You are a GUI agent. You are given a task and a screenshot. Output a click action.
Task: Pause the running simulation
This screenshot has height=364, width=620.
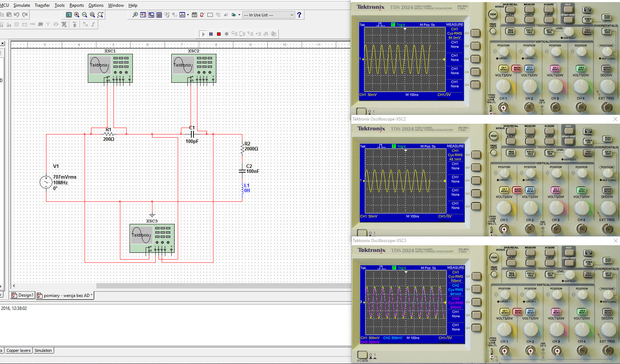click(x=211, y=34)
